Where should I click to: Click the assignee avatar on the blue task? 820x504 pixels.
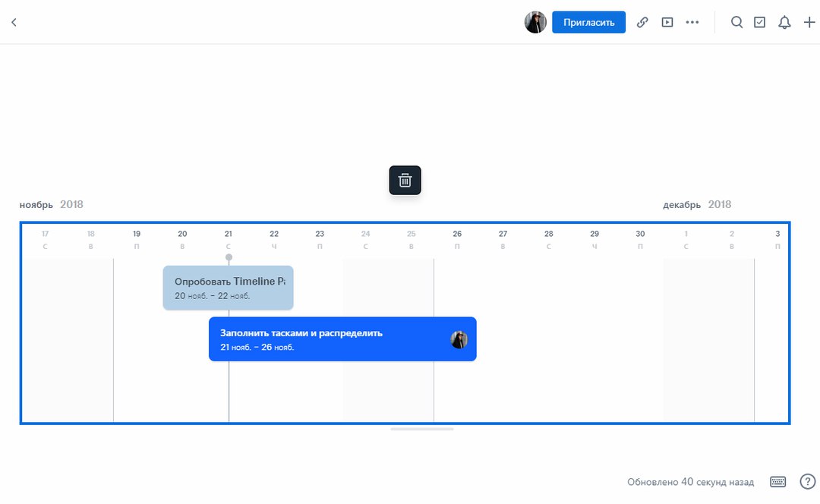pos(459,340)
